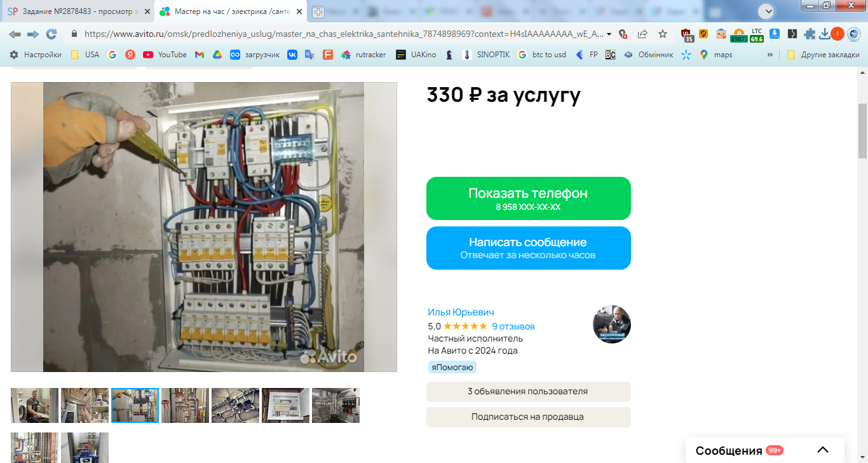
Task: Select the second gallery thumbnail with wiring
Action: pyautogui.click(x=85, y=405)
